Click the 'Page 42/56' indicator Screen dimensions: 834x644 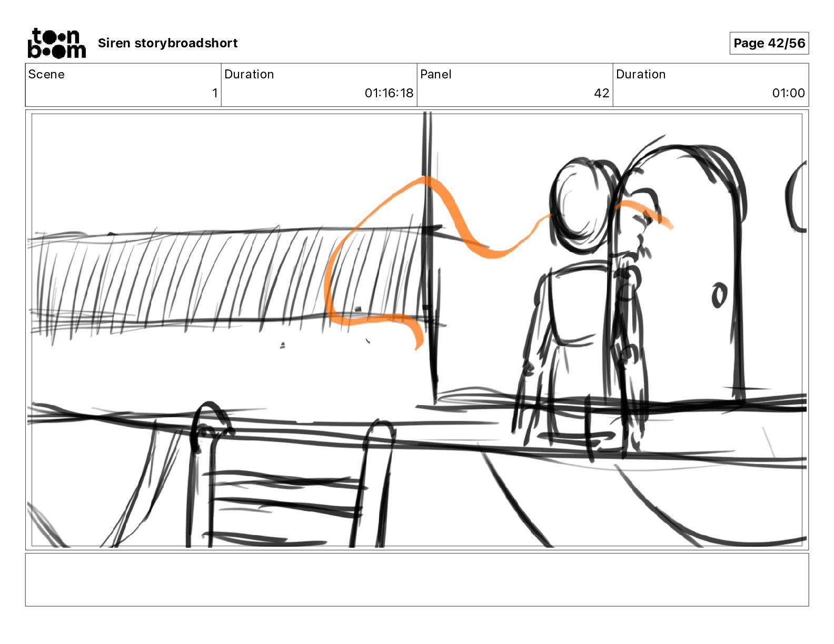(769, 43)
